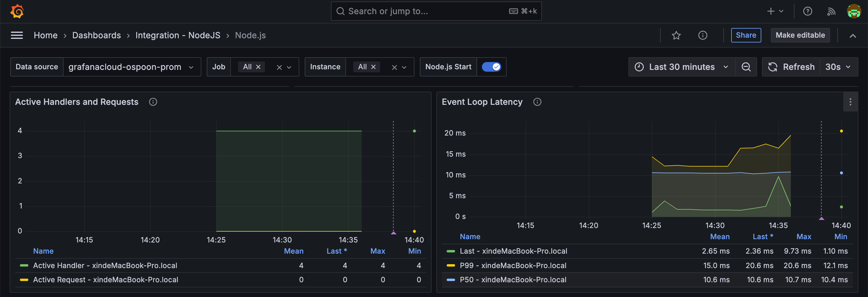This screenshot has height=297, width=868.
Task: Go to Home breadcrumb
Action: click(46, 35)
